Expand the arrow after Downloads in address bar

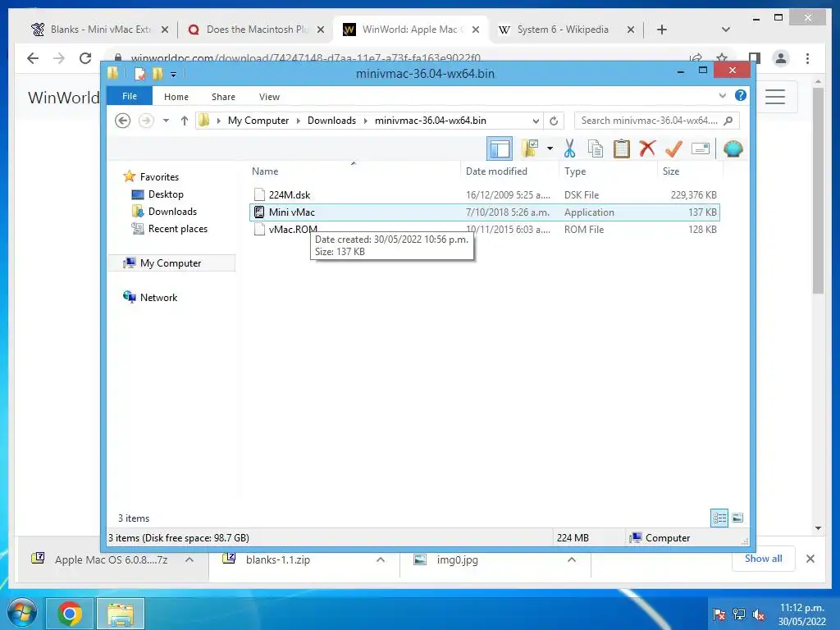pos(365,121)
